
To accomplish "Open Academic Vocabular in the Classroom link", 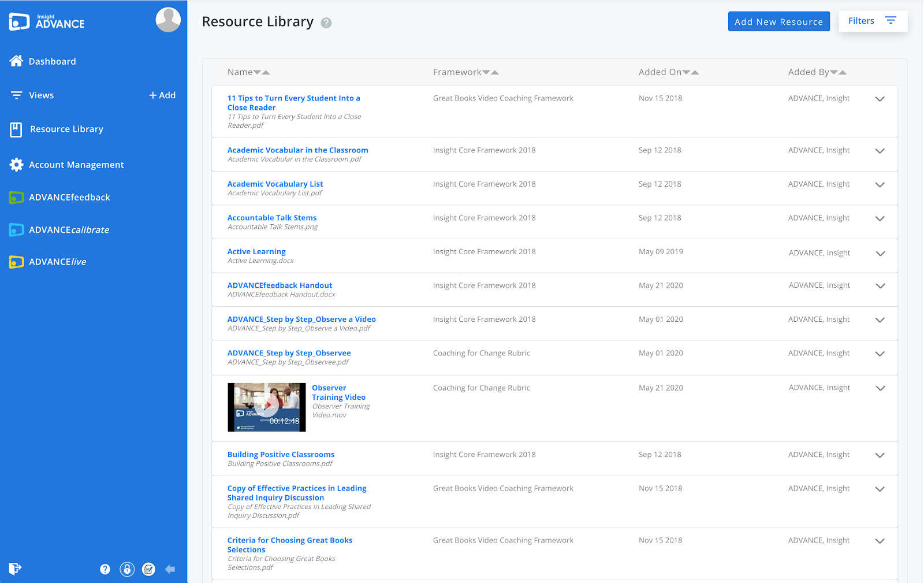I will (297, 150).
